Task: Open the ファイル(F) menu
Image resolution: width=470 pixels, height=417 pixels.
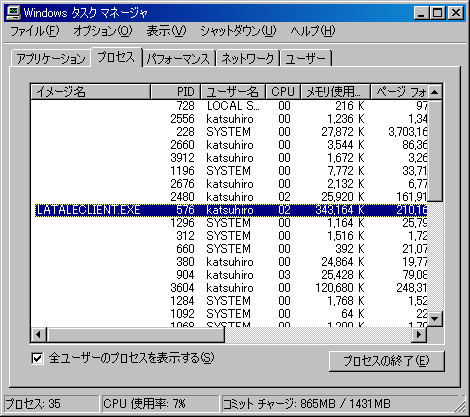Action: point(35,31)
